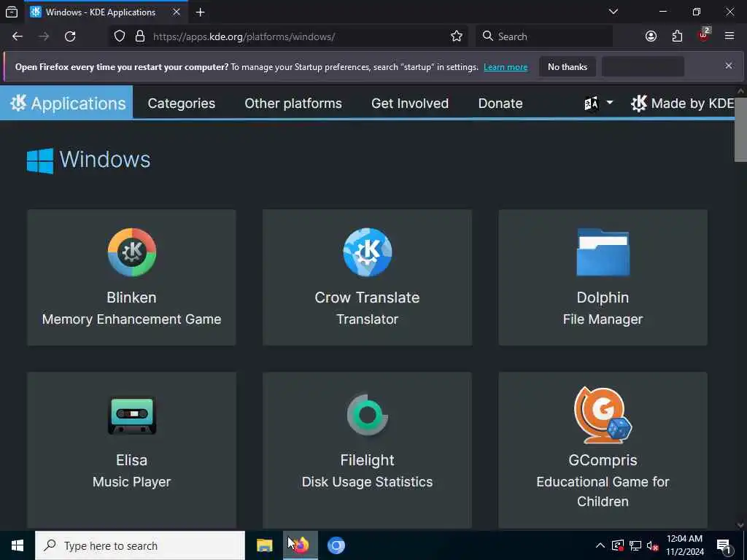Click Music Player description
The image size is (747, 560).
point(131,482)
